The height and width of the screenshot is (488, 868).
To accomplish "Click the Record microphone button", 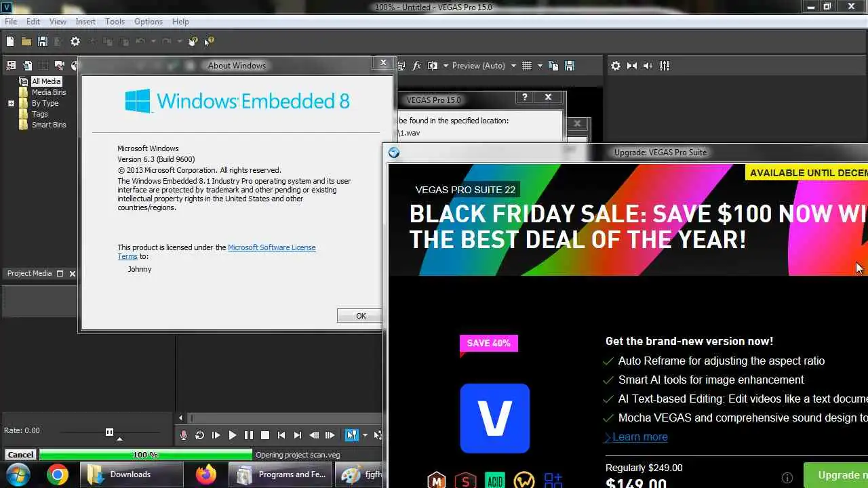I will coord(183,435).
